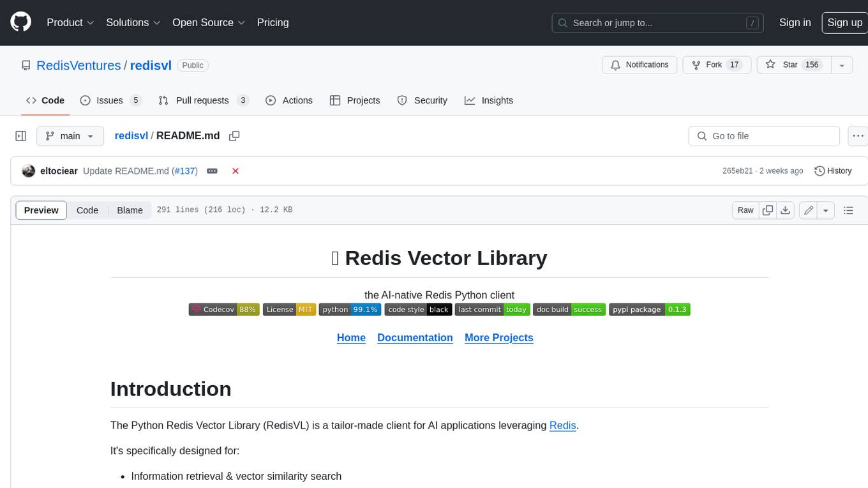Show commit message details ellipsis
The width and height of the screenshot is (868, 488).
(x=213, y=171)
